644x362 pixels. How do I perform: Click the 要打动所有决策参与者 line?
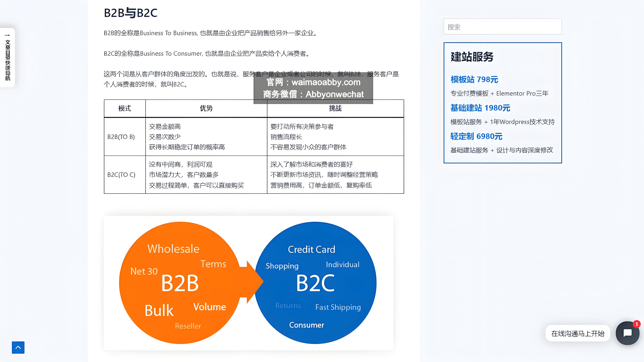point(302,127)
